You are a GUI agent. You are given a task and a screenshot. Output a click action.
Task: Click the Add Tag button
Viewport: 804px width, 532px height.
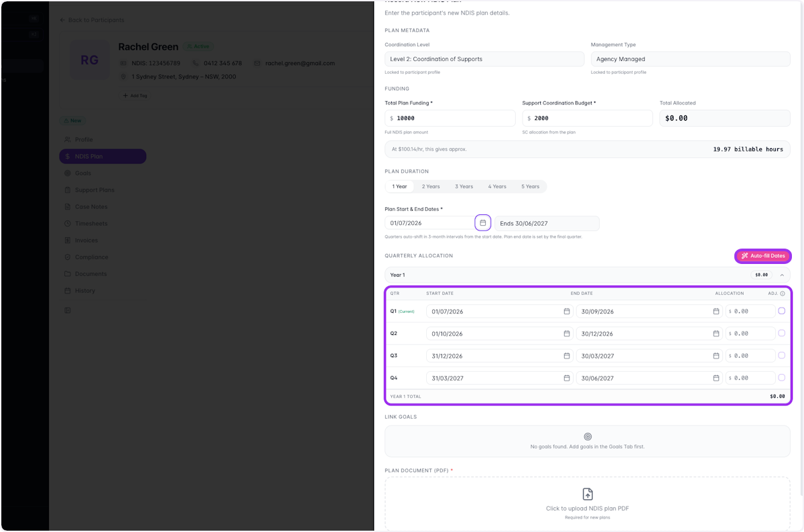pyautogui.click(x=135, y=96)
